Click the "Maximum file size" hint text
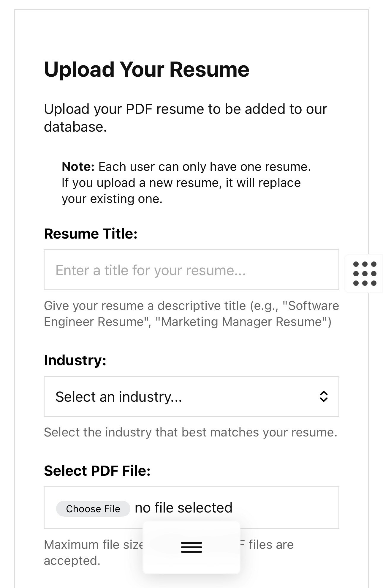383x588 pixels. click(94, 545)
